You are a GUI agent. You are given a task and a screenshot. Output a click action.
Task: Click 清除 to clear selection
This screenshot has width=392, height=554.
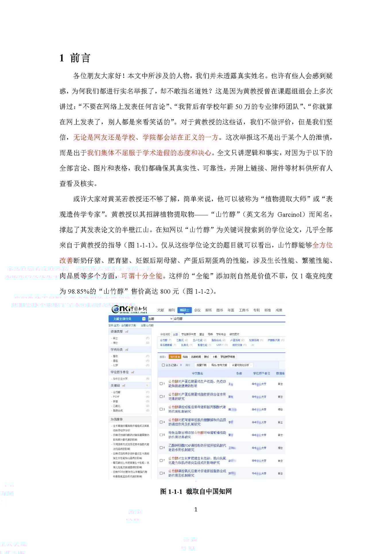click(188, 365)
